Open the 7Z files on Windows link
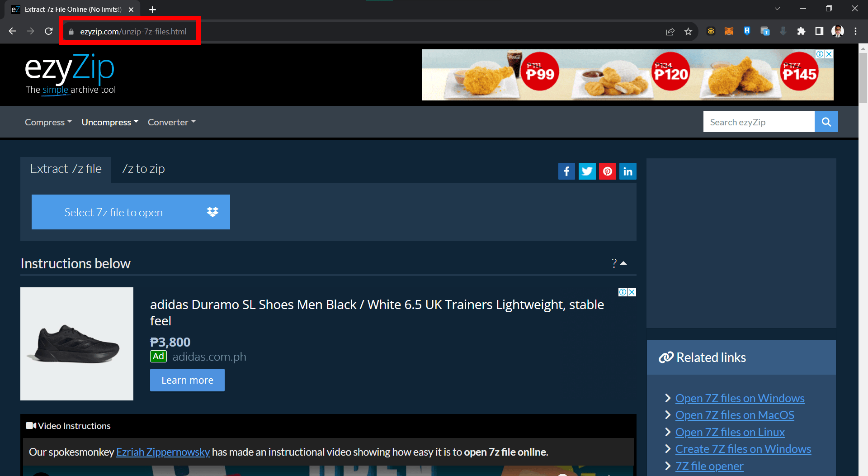 click(740, 398)
